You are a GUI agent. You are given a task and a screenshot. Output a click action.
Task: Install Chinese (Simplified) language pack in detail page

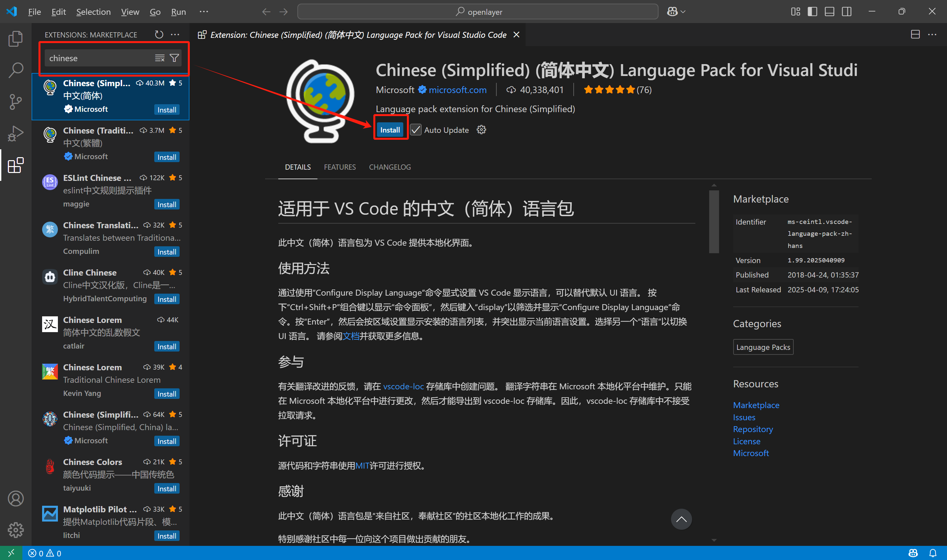tap(390, 130)
